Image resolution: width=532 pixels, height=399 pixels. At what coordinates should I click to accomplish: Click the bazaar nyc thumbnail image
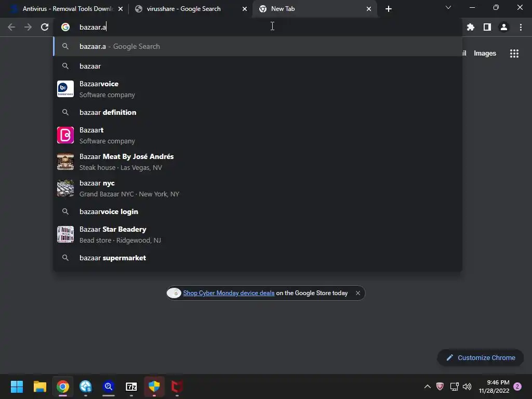point(65,188)
